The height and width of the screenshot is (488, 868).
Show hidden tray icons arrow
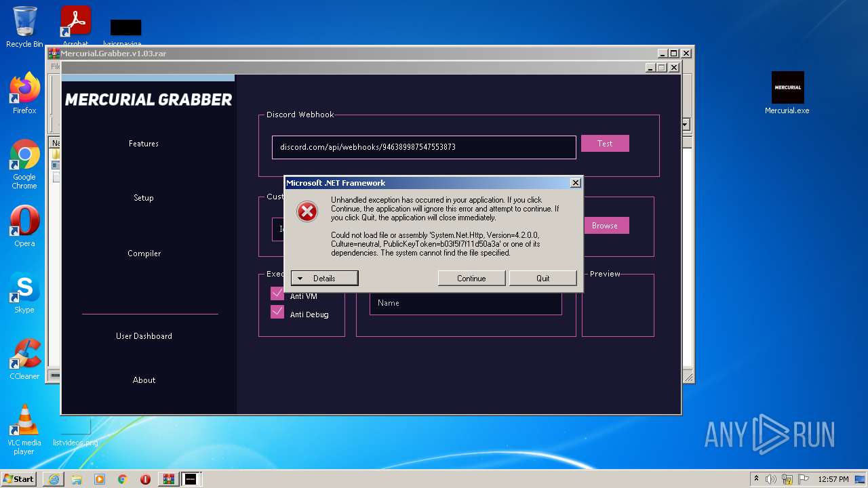coord(756,479)
